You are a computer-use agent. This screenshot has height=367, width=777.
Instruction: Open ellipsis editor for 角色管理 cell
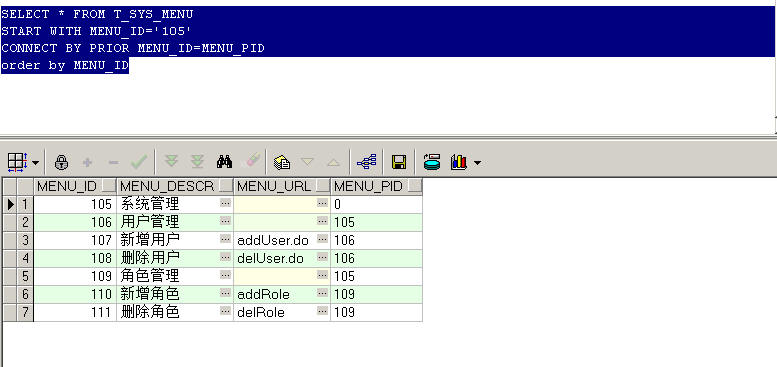pyautogui.click(x=225, y=275)
